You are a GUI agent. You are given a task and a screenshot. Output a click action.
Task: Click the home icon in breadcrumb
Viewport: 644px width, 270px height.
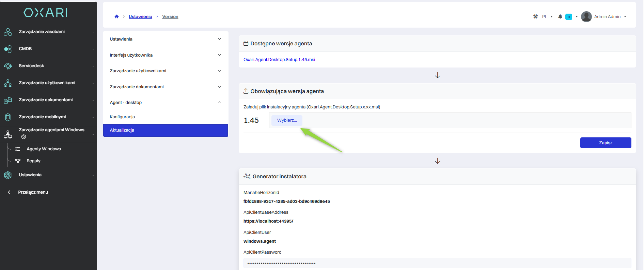pos(116,16)
